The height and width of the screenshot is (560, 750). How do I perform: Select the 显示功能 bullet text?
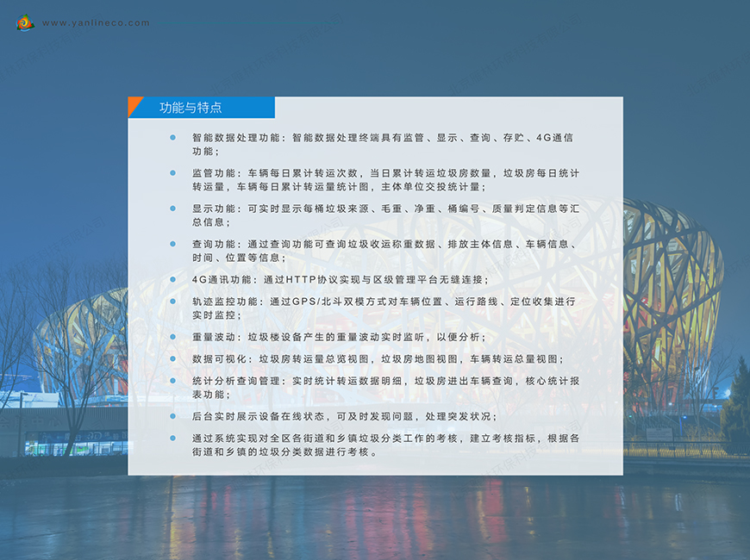[x=385, y=215]
